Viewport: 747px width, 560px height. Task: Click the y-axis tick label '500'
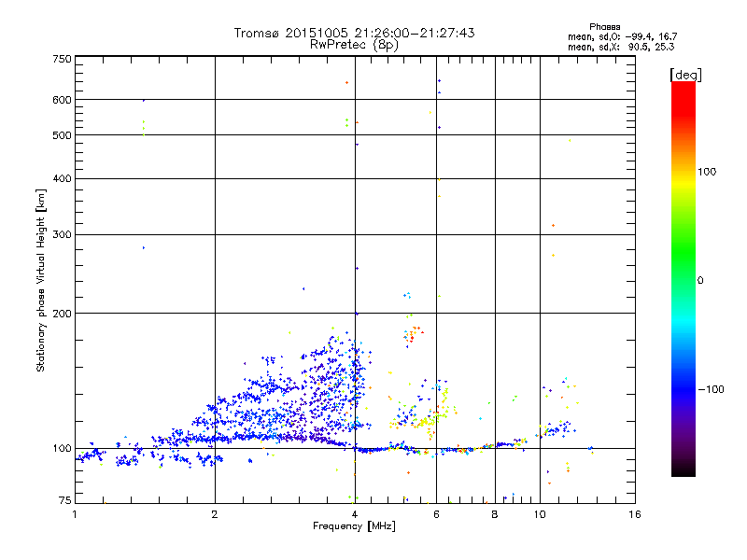click(x=62, y=135)
